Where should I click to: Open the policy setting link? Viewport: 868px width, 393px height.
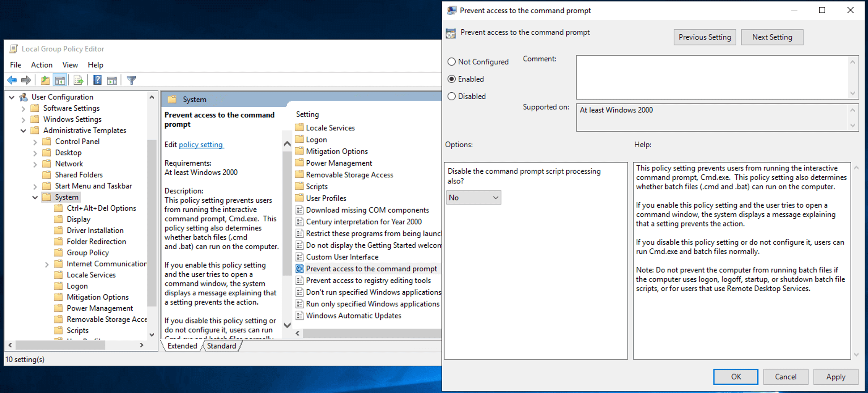[x=201, y=145]
